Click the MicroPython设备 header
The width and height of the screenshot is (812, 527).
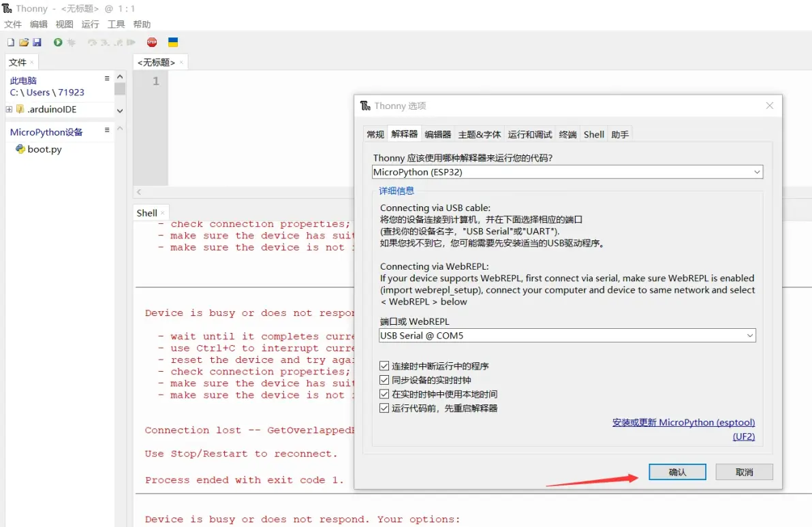(x=46, y=132)
